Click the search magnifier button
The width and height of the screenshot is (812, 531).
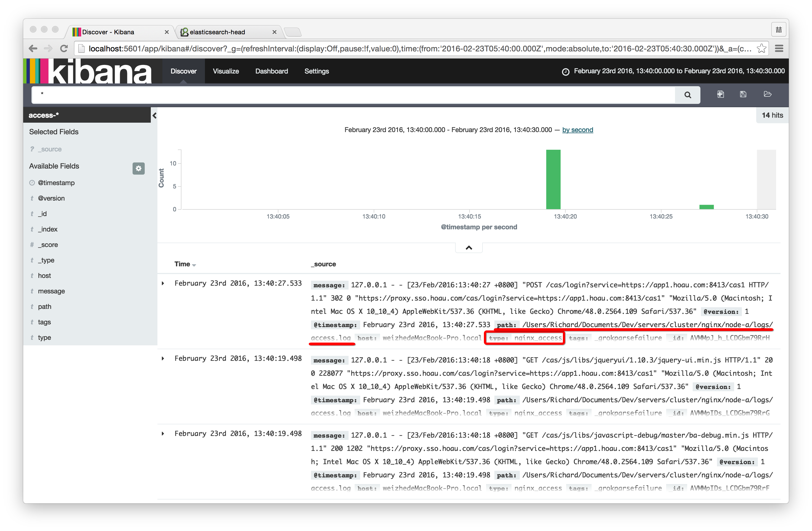coord(687,95)
